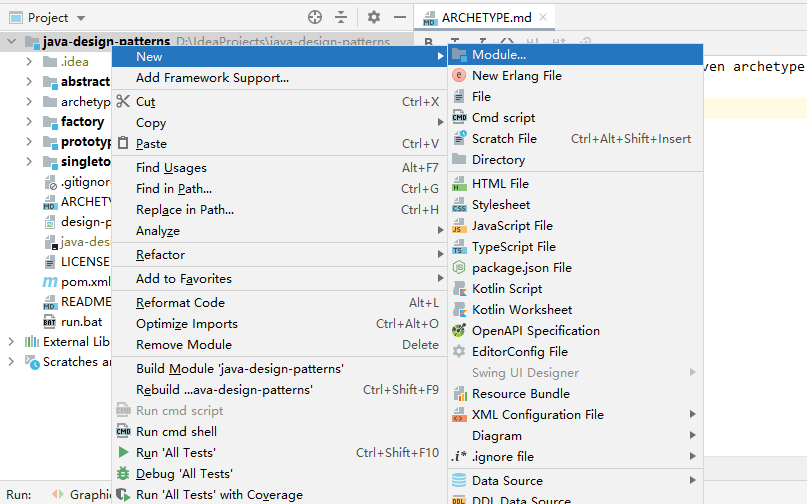This screenshot has width=807, height=504.
Task: Click the Resource Bundle icon
Action: pos(460,394)
